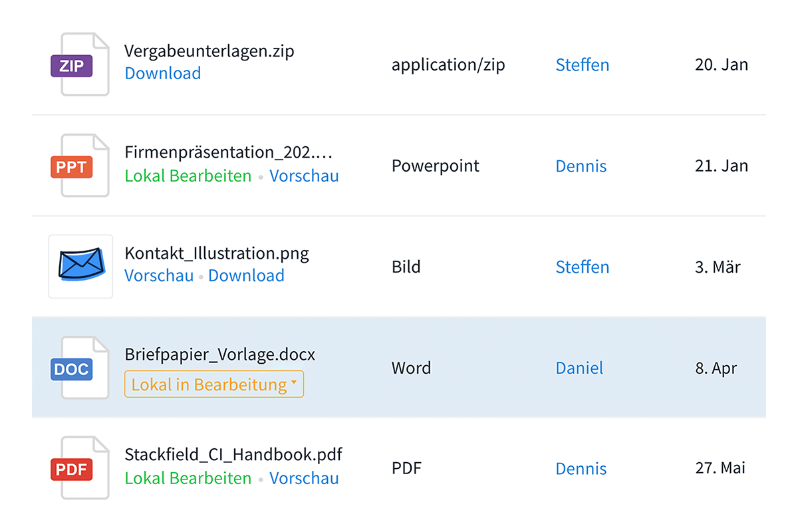
Task: Open user Dennis in the PDF row
Action: tap(581, 469)
